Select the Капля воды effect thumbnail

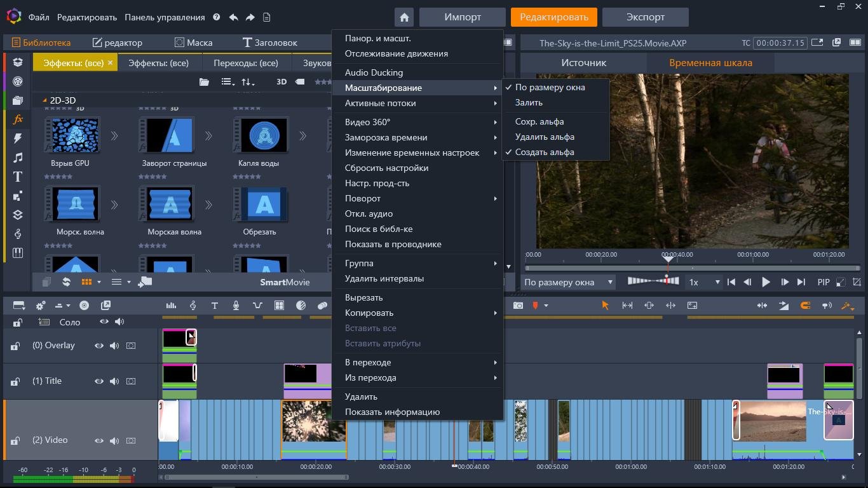pos(259,135)
